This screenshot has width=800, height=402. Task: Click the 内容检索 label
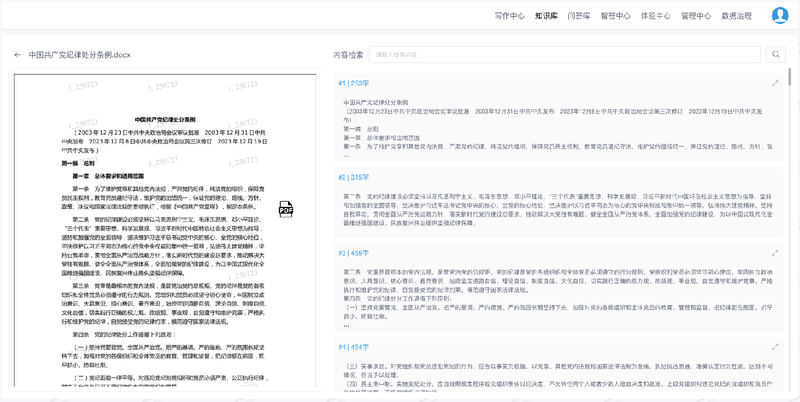pyautogui.click(x=348, y=55)
